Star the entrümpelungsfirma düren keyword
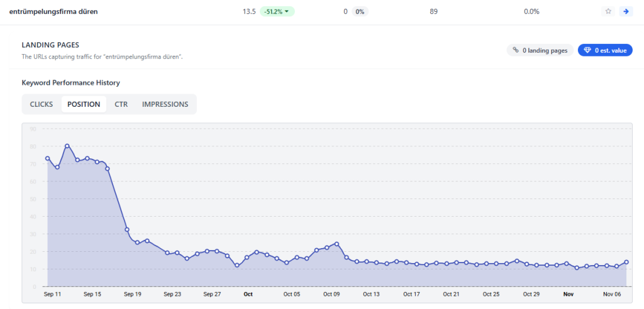The height and width of the screenshot is (309, 644). (x=608, y=11)
